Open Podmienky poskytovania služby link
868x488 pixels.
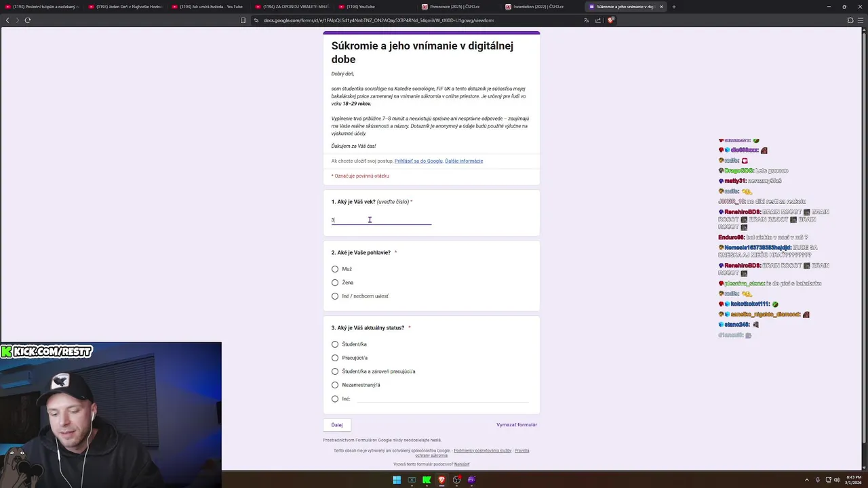[483, 451]
